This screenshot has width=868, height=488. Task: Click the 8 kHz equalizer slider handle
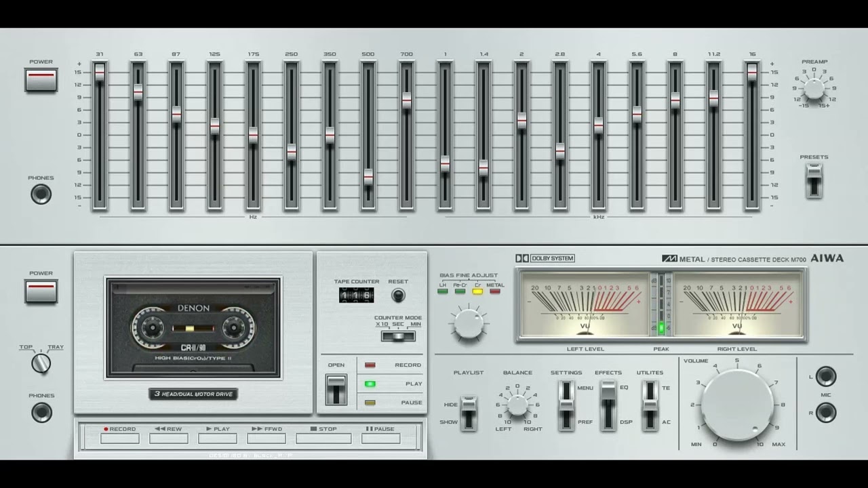click(x=675, y=100)
